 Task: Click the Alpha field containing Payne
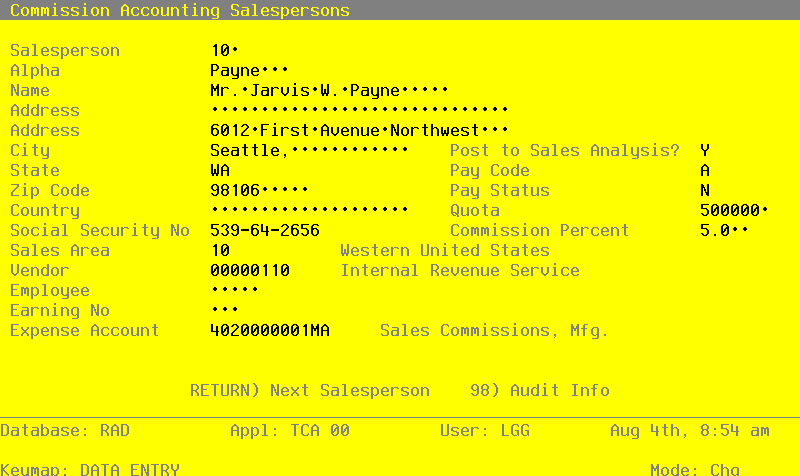pos(249,70)
